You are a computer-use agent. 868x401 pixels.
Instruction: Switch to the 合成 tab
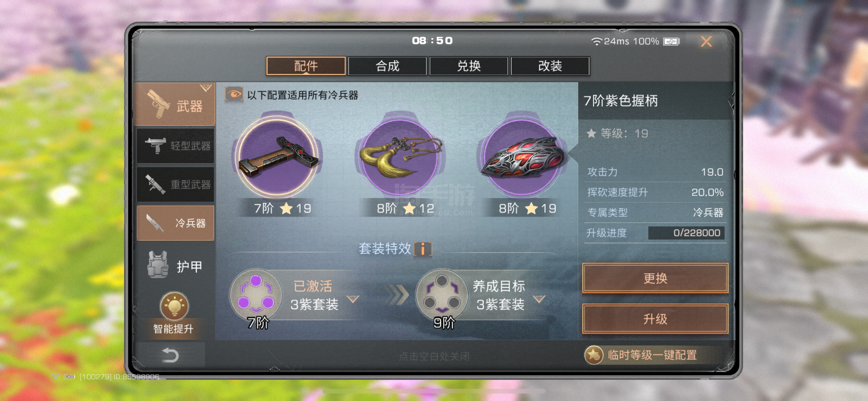click(387, 66)
